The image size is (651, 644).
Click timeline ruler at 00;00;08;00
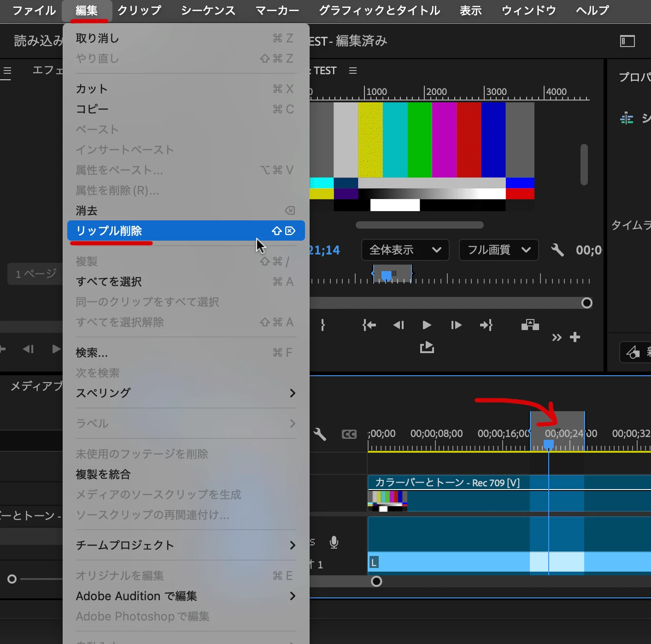pyautogui.click(x=436, y=434)
